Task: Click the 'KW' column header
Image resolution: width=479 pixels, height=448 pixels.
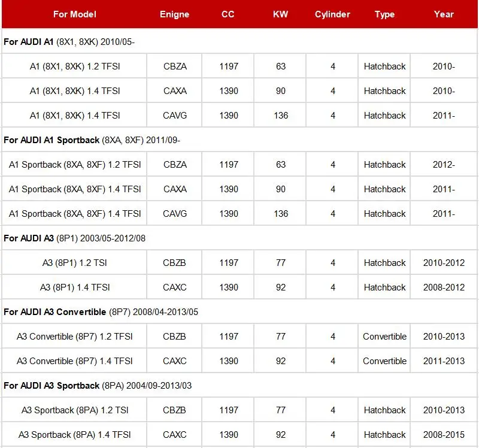Action: (x=280, y=14)
